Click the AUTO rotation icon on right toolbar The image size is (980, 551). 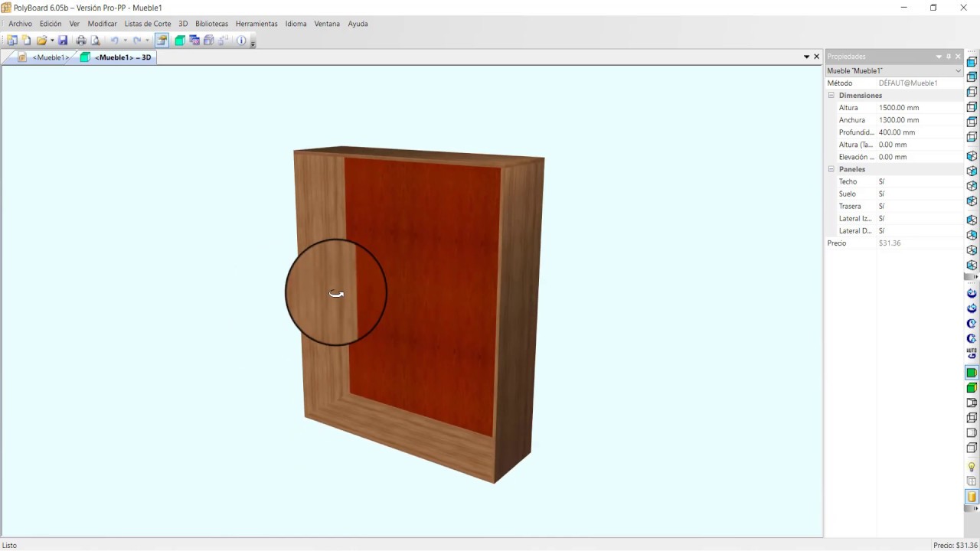click(972, 354)
